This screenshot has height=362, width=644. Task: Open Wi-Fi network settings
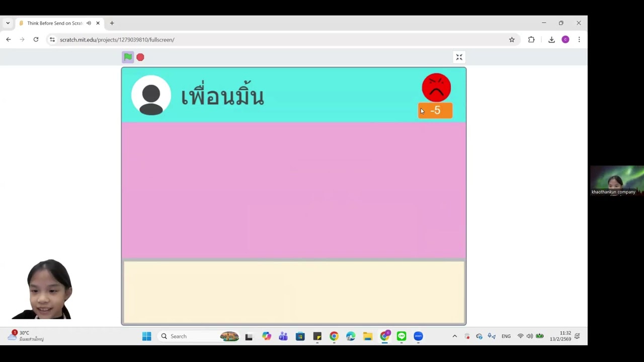tap(520, 336)
